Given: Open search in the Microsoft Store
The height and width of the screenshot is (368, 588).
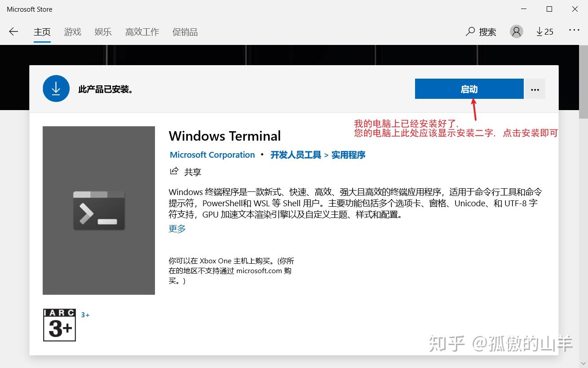Looking at the screenshot, I should (481, 31).
